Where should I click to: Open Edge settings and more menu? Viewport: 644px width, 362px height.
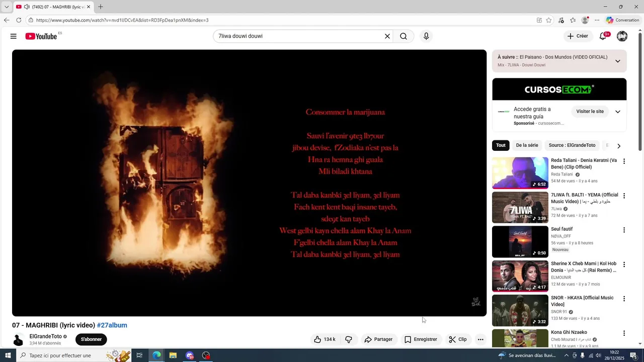pyautogui.click(x=597, y=20)
